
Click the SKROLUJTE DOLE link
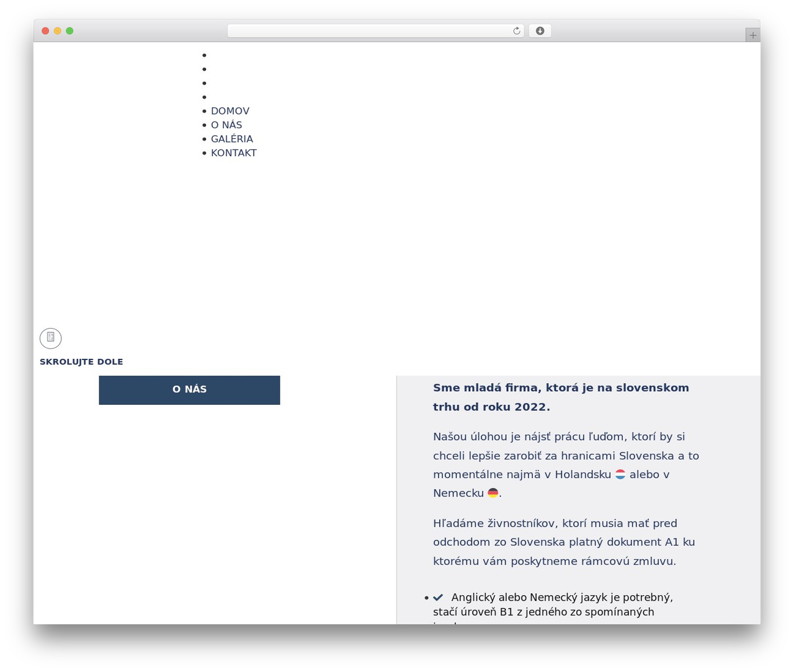pyautogui.click(x=81, y=362)
